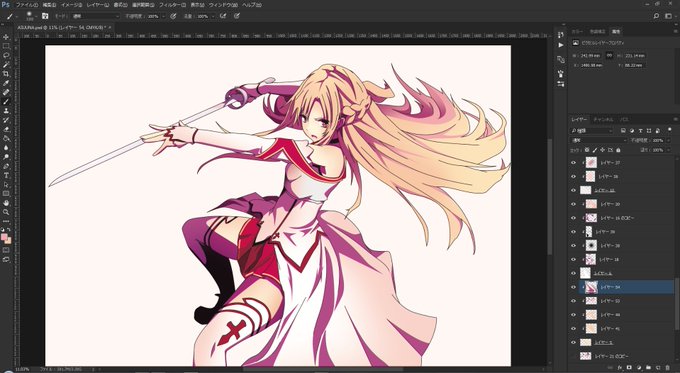Open the flow slider arrow
The width and height of the screenshot is (680, 373).
click(x=212, y=16)
